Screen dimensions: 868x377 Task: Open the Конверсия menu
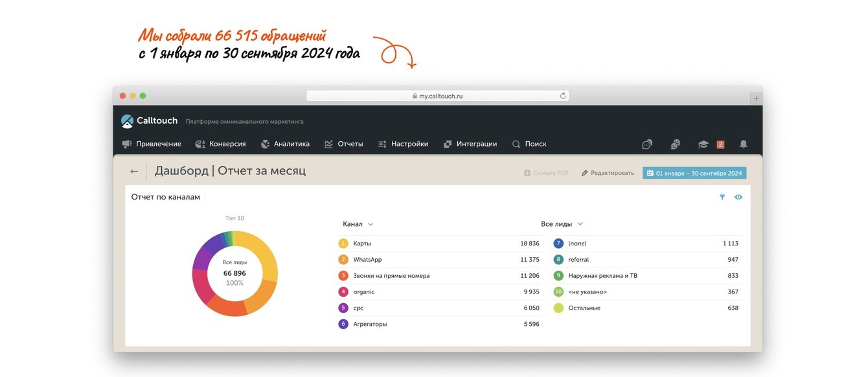(x=220, y=144)
